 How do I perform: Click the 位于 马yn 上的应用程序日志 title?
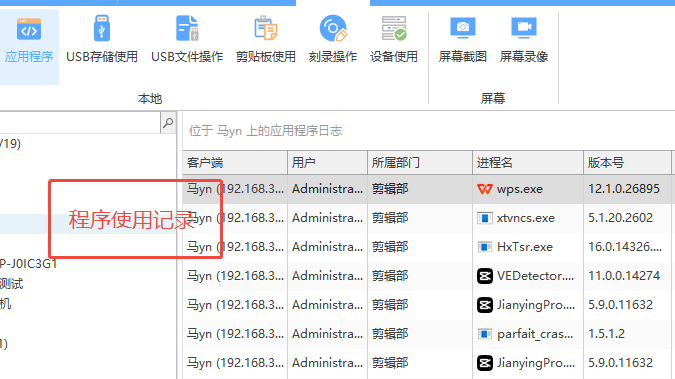coord(265,131)
